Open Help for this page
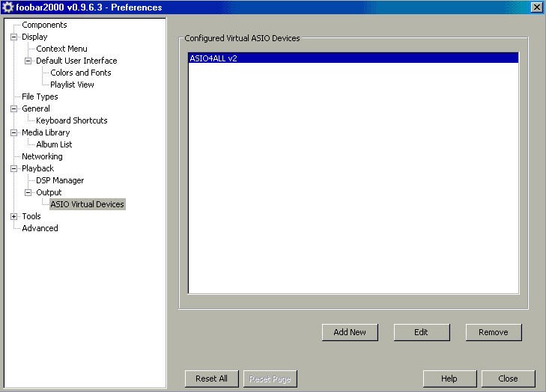Viewport: 546px width, 392px height. (449, 379)
